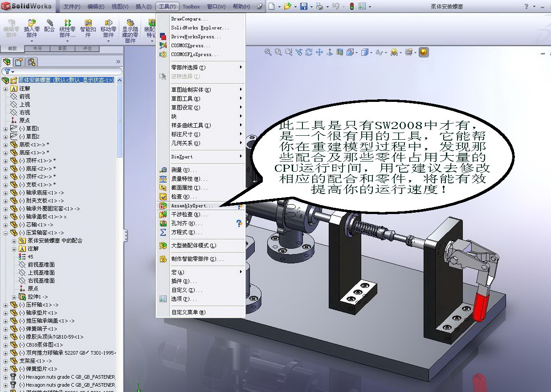Choose 干涉检查(R)... menu entry

click(x=200, y=214)
